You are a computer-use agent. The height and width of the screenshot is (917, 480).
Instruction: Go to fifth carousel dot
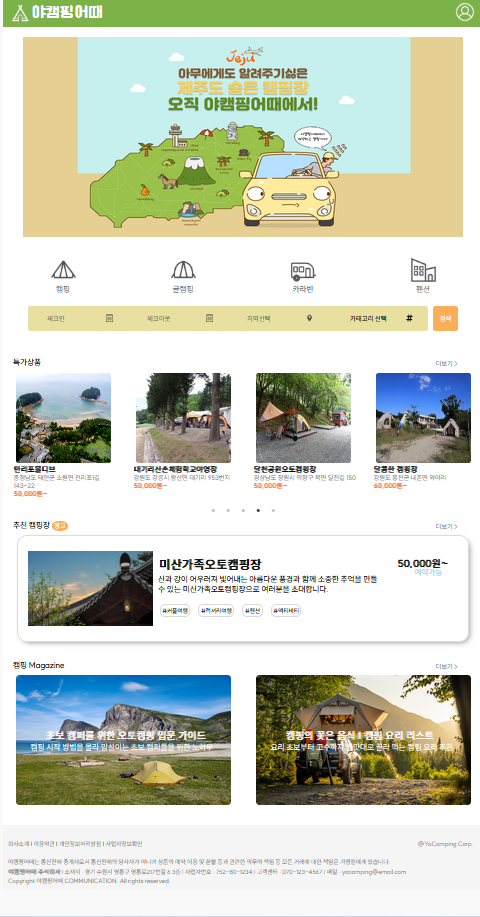pyautogui.click(x=273, y=510)
